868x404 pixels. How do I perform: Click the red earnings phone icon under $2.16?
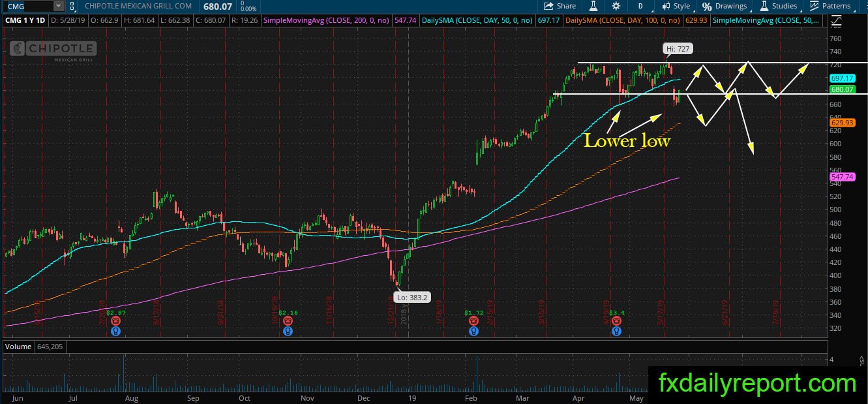point(287,321)
